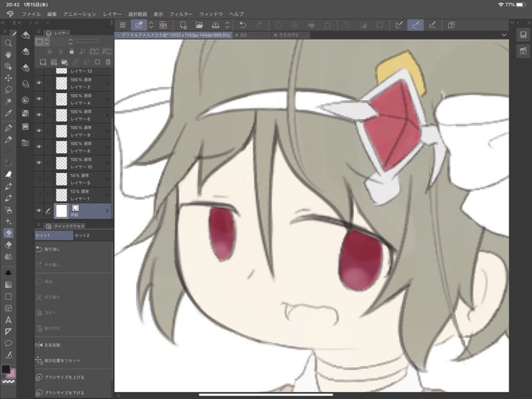The width and height of the screenshot is (532, 399).
Task: Select the Blend tool
Action: coord(8,257)
